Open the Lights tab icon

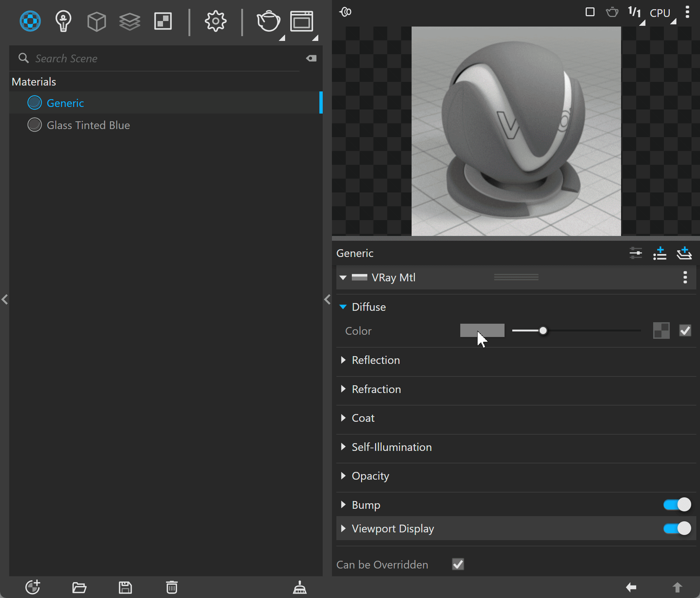coord(63,21)
